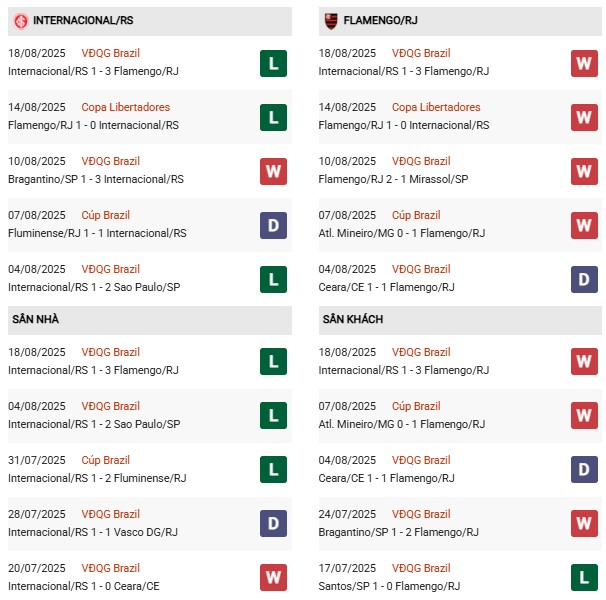Click the INTERNACIONAL/RS team name heading

click(x=83, y=20)
